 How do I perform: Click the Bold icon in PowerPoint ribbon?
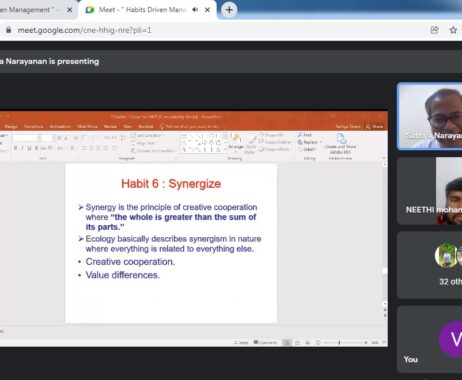coord(15,148)
